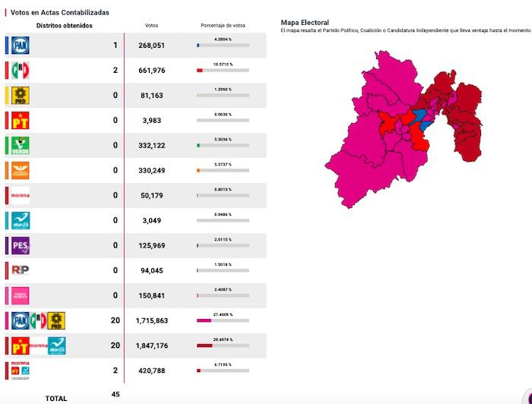Click the vote count 3,049
Screen dimensions: 532x404
click(152, 221)
